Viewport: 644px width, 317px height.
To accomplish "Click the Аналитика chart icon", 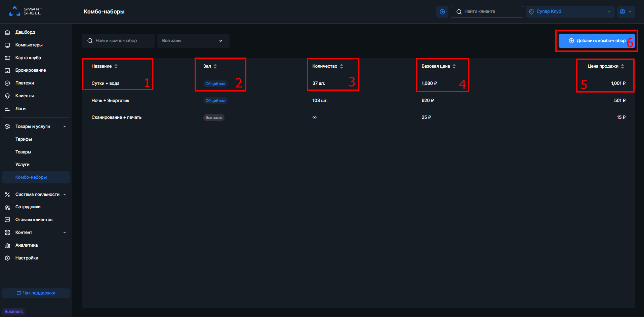I will click(7, 245).
